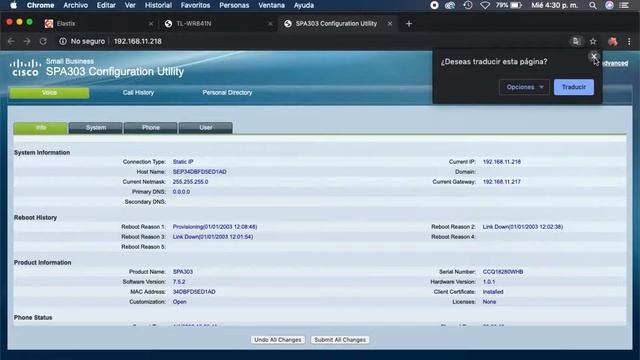The image size is (640, 360).
Task: Click the browser extension icon
Action: click(x=612, y=41)
